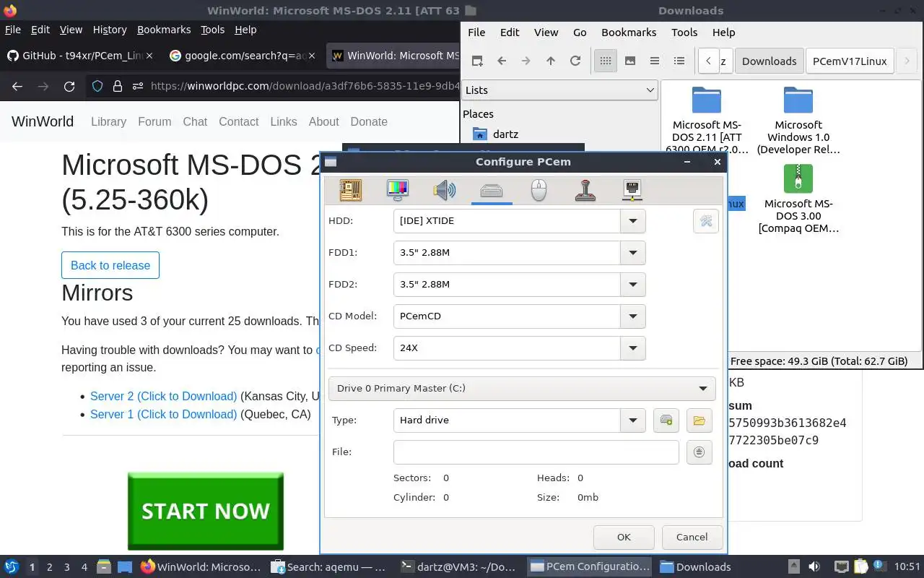Viewport: 924px width, 578px height.
Task: Select the Microsoft MS-DOS 2.11 folder
Action: pos(707,121)
